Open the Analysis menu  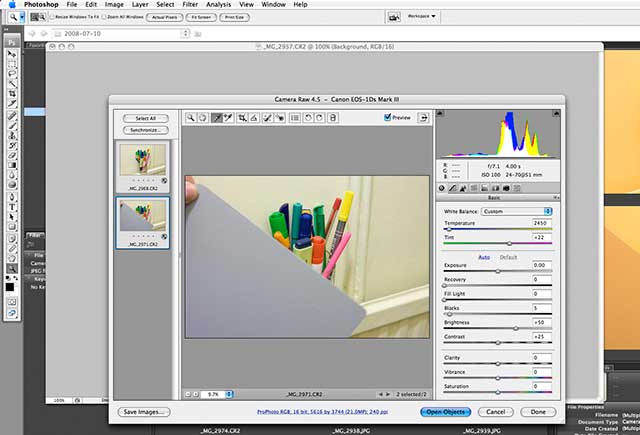point(218,4)
